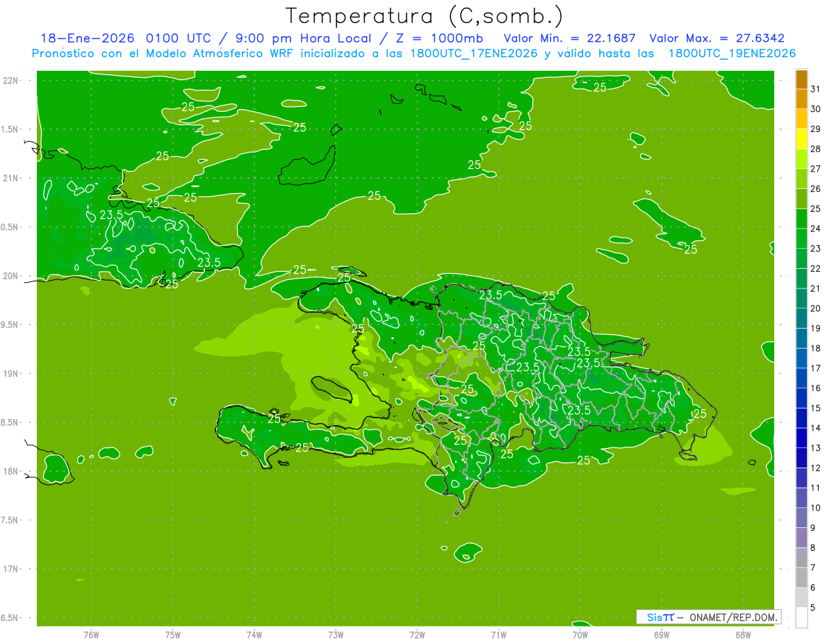Click the '19N' latitude axis label

10,374
